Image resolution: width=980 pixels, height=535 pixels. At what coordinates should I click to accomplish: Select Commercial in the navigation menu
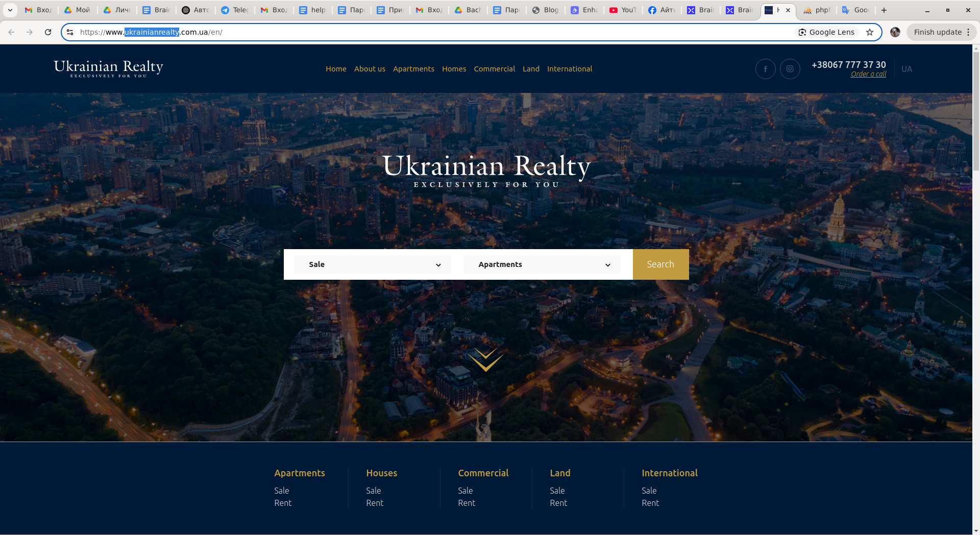(x=494, y=68)
